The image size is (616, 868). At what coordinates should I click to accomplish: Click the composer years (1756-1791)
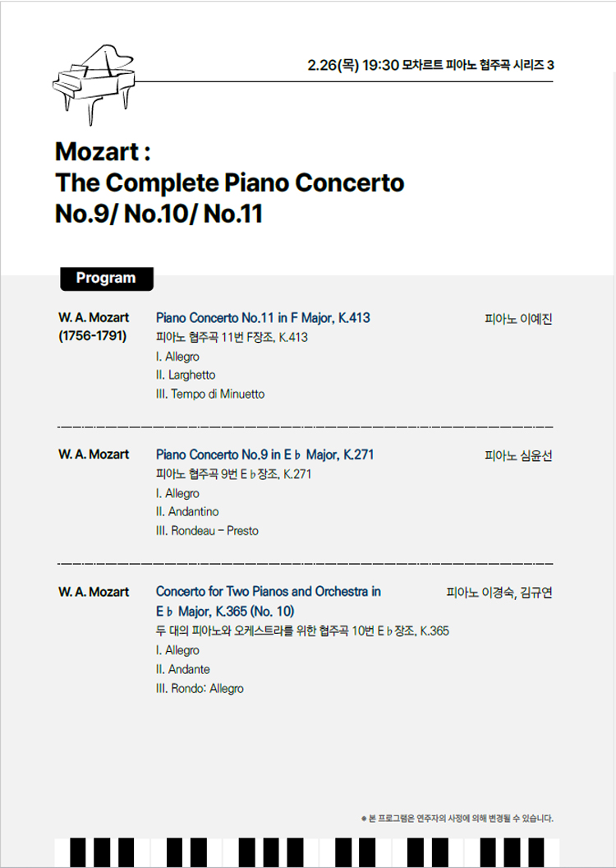93,336
